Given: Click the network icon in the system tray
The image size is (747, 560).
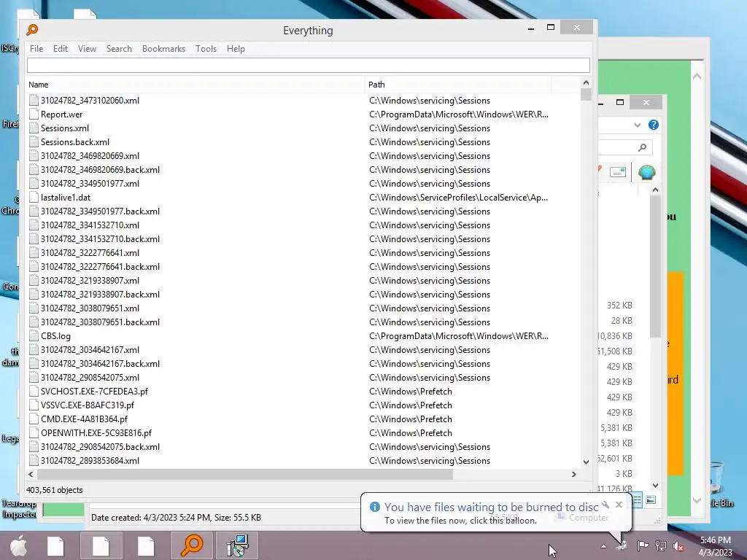Looking at the screenshot, I should click(x=661, y=545).
